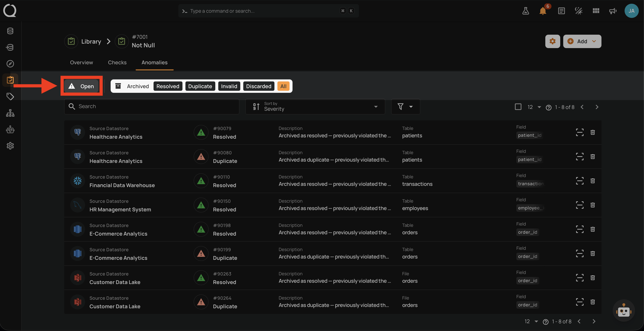This screenshot has height=331, width=644.
Task: Click pagination help icon near top page count
Action: click(548, 107)
